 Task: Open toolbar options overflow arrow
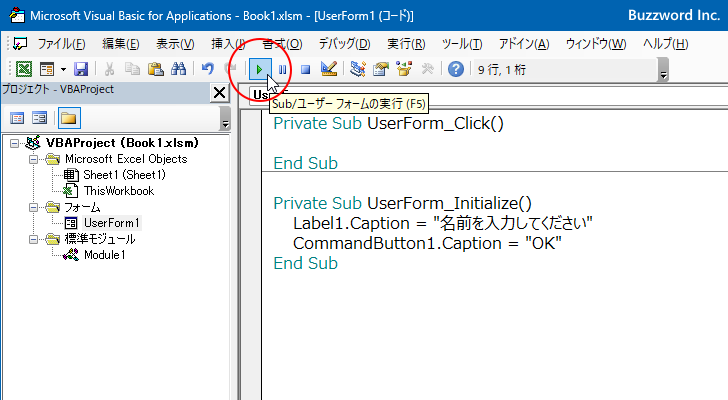(664, 70)
